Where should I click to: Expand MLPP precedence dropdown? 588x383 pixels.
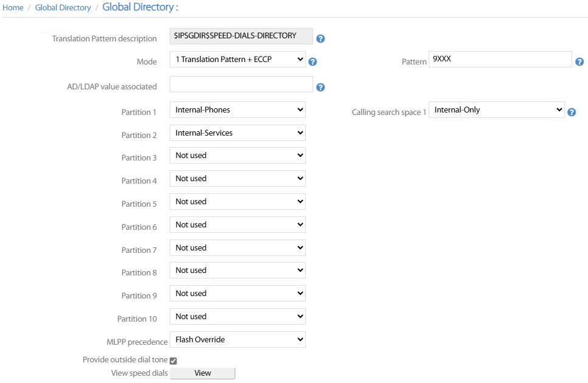(237, 340)
